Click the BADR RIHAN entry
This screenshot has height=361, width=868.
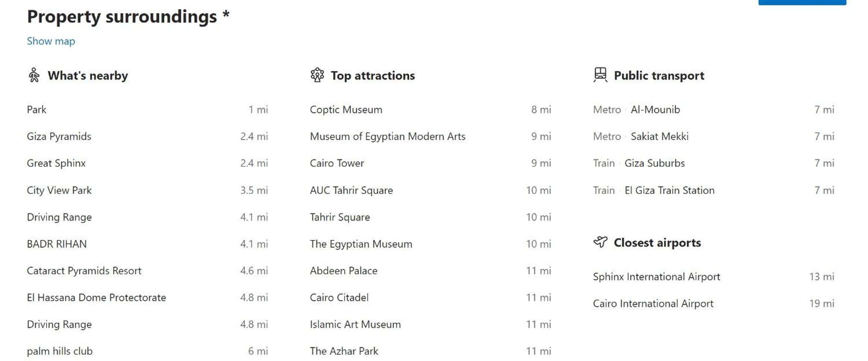tap(57, 244)
